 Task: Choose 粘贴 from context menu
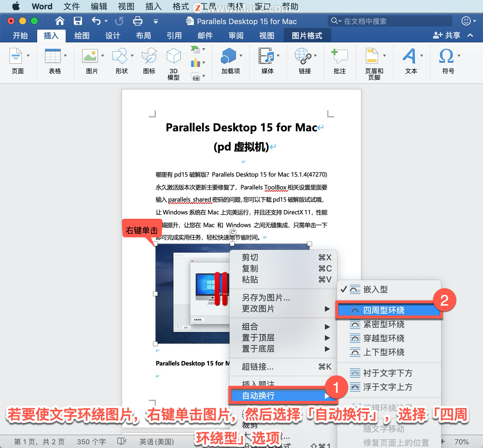[283, 279]
